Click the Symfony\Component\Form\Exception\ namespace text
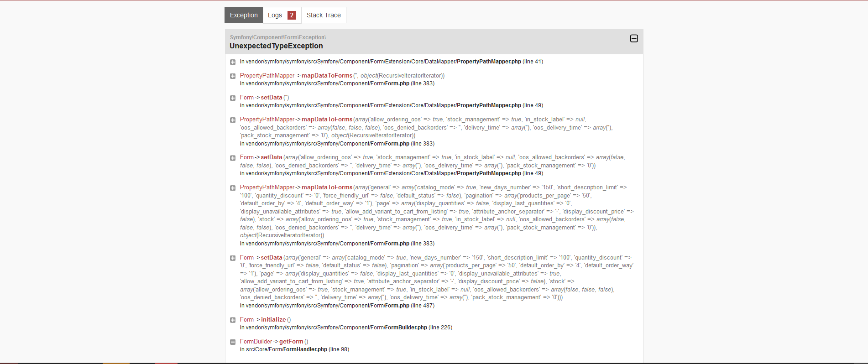868x364 pixels. (x=278, y=37)
